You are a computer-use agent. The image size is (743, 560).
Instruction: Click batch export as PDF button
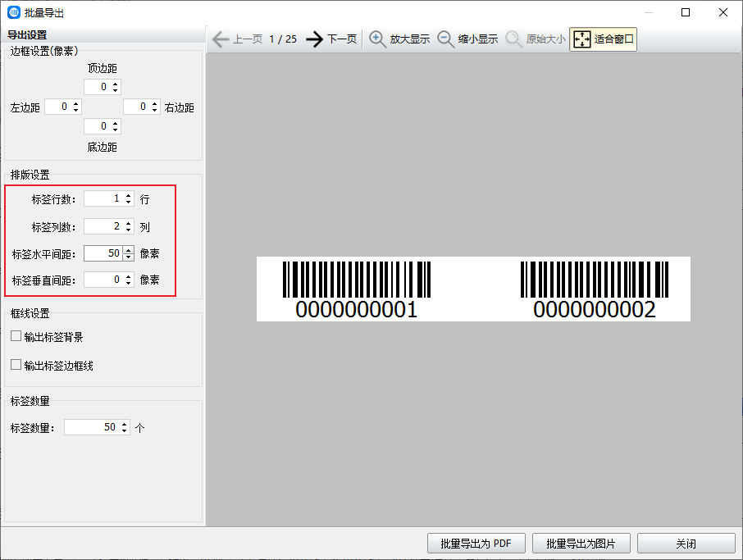(x=476, y=544)
